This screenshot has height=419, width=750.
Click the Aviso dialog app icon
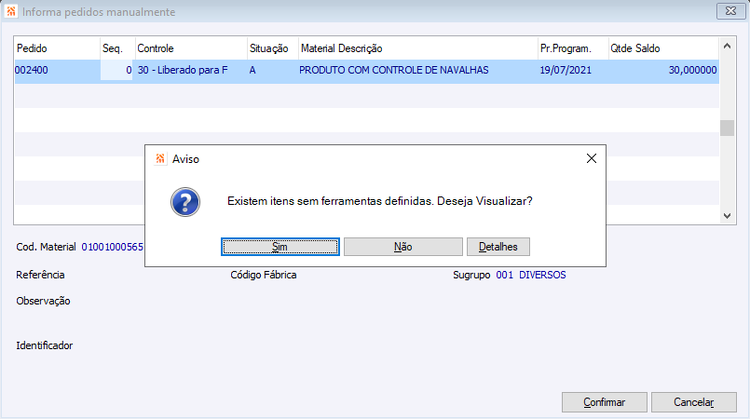point(160,158)
